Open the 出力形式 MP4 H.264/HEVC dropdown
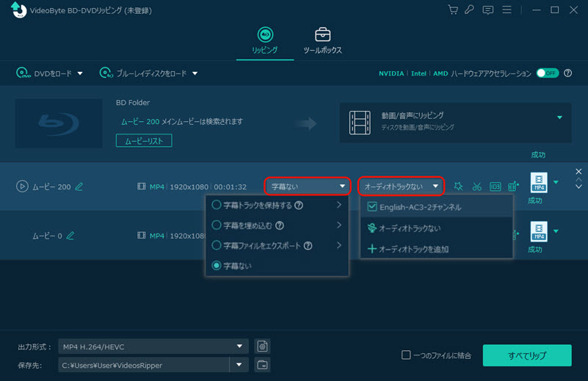Screen dimensions: 588x381 click(x=153, y=346)
